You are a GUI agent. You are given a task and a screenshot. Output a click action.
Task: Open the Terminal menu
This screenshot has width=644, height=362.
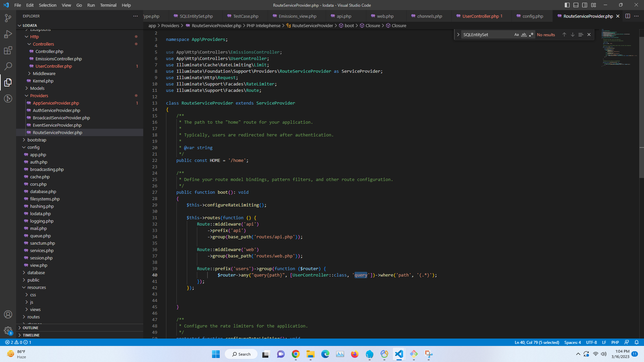108,5
